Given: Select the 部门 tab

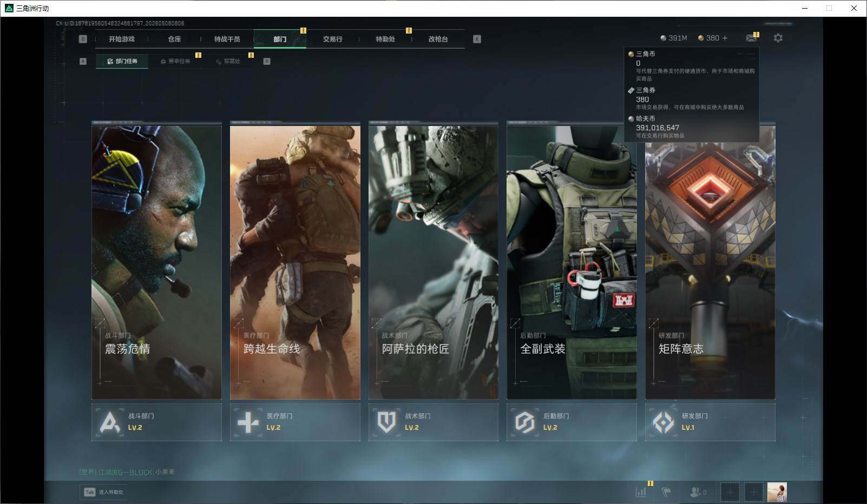Looking at the screenshot, I should pos(280,39).
